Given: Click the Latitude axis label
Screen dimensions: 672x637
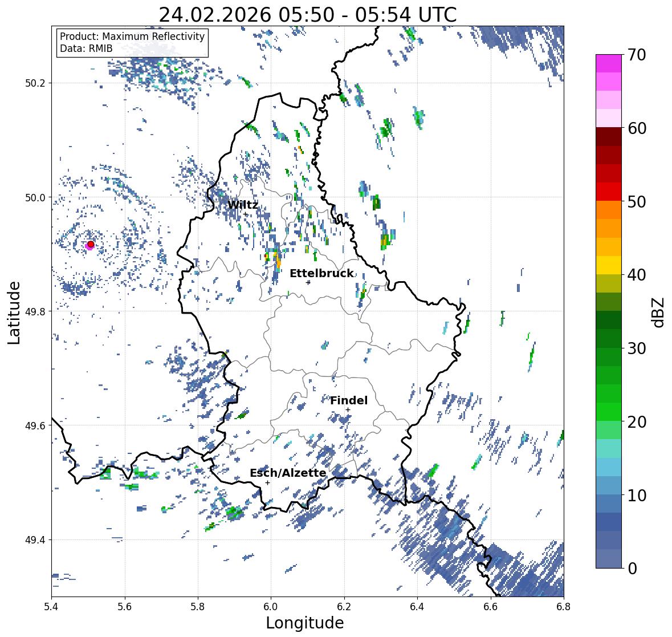Looking at the screenshot, I should coord(14,313).
